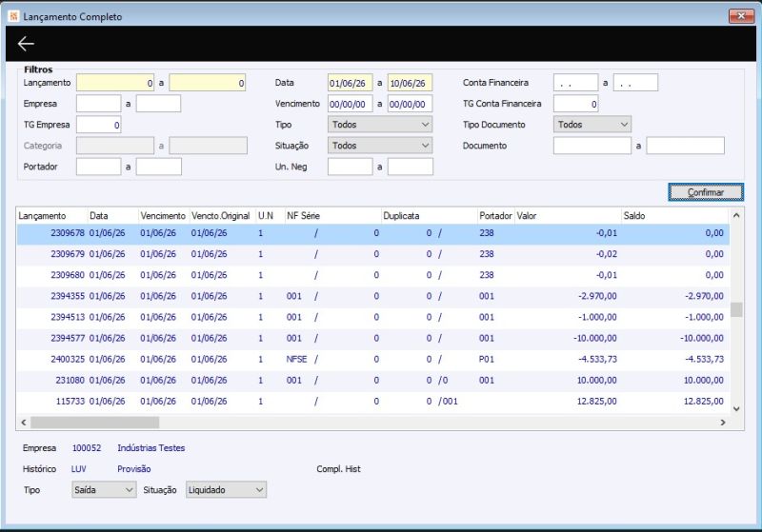Click the NFSE series cell

tap(296, 359)
